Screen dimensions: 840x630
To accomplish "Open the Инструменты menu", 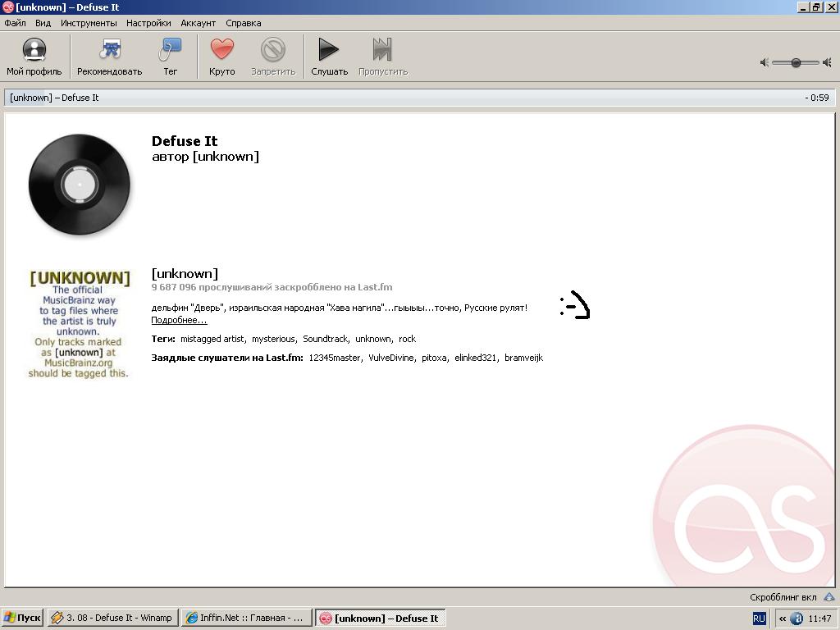I will click(89, 23).
